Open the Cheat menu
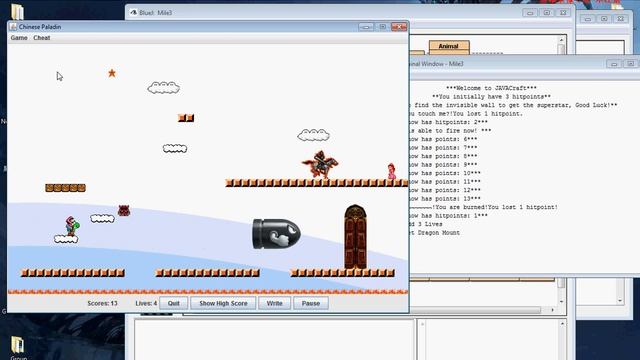The width and height of the screenshot is (640, 360). coord(42,38)
